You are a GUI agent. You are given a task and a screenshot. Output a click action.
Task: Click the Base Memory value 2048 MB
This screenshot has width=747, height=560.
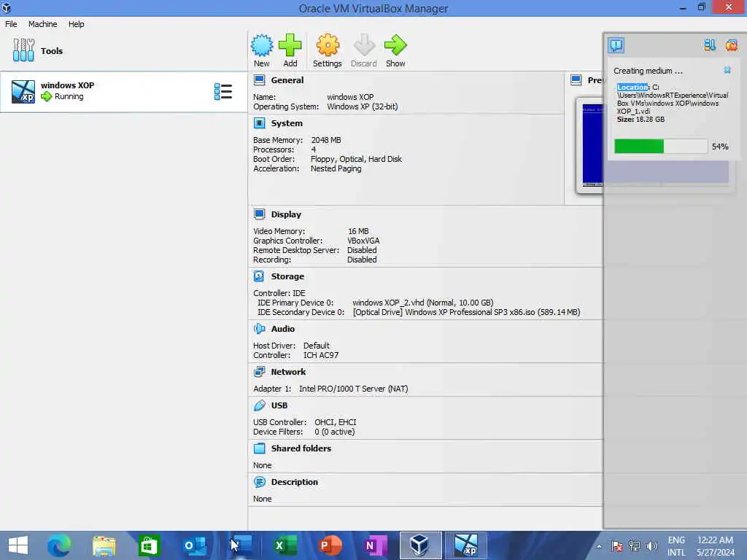click(x=326, y=140)
